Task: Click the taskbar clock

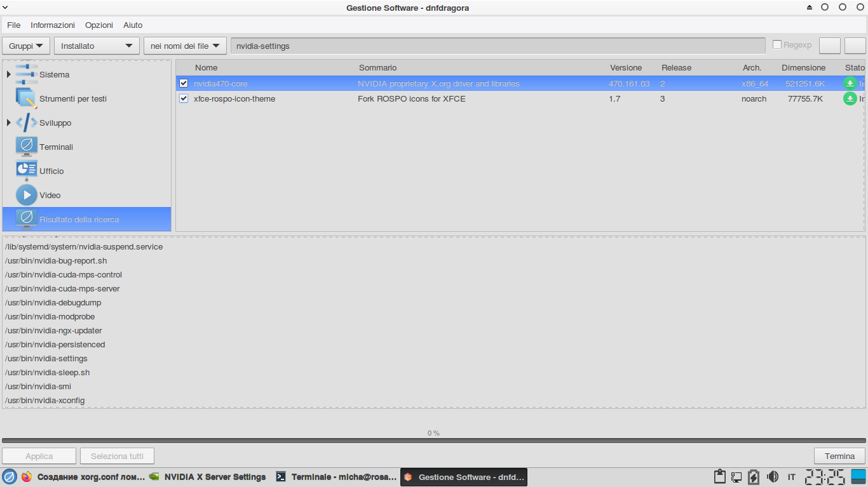Action: click(825, 477)
